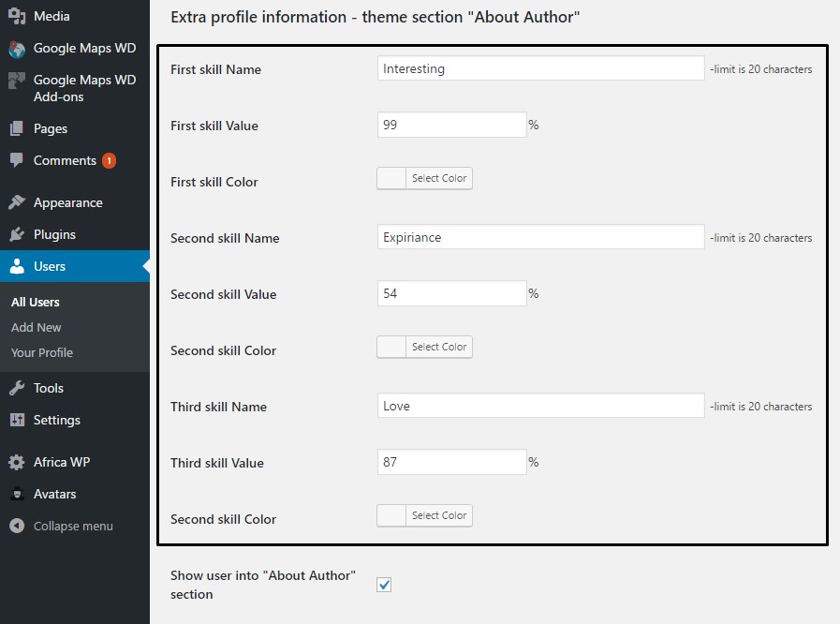The width and height of the screenshot is (840, 624).
Task: Click the Pages icon in sidebar
Action: click(17, 128)
